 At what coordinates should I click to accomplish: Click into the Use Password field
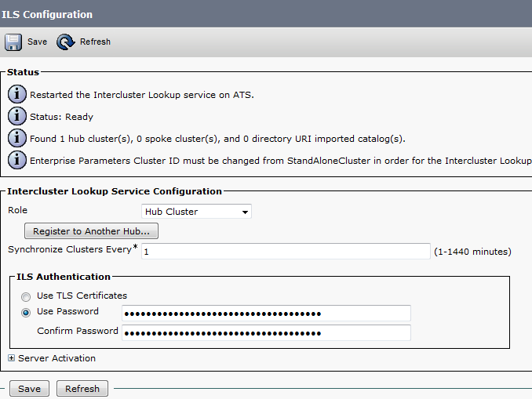tap(267, 314)
